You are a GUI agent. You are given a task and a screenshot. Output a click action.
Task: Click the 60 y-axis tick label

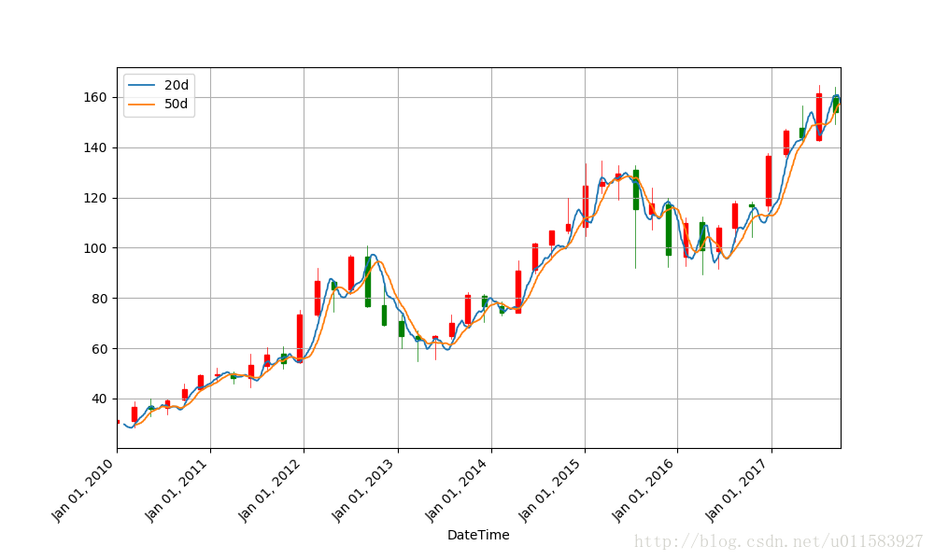pyautogui.click(x=100, y=349)
